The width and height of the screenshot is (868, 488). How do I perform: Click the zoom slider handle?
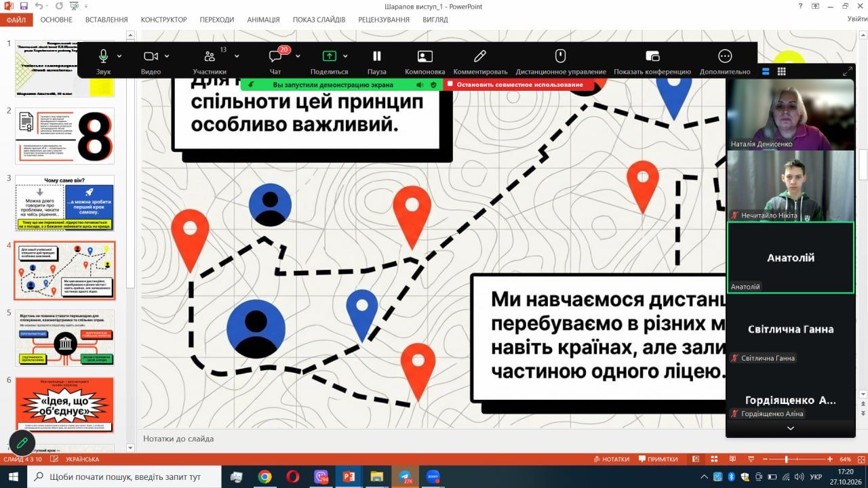pyautogui.click(x=787, y=459)
